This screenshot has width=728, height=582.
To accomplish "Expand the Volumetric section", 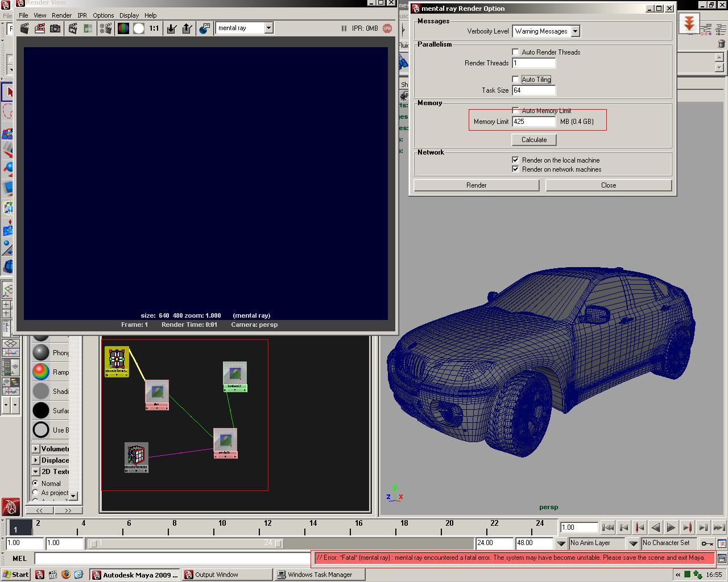I will (x=36, y=449).
